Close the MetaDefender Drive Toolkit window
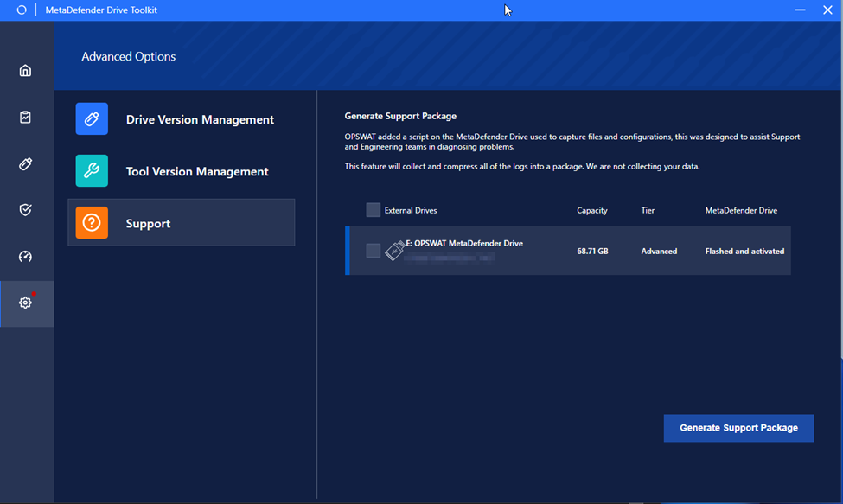Screen dimensions: 843x504 (827, 10)
